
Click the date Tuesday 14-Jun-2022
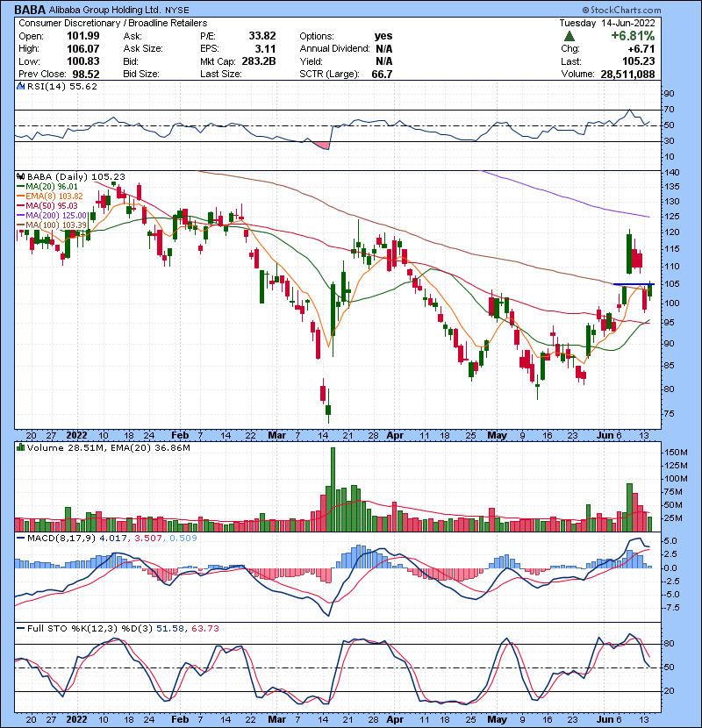(x=607, y=23)
